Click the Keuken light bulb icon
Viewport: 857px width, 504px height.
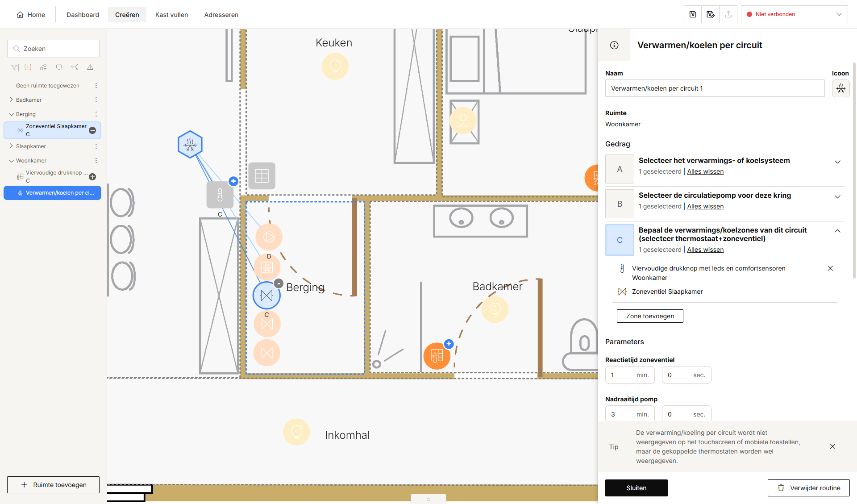[335, 67]
